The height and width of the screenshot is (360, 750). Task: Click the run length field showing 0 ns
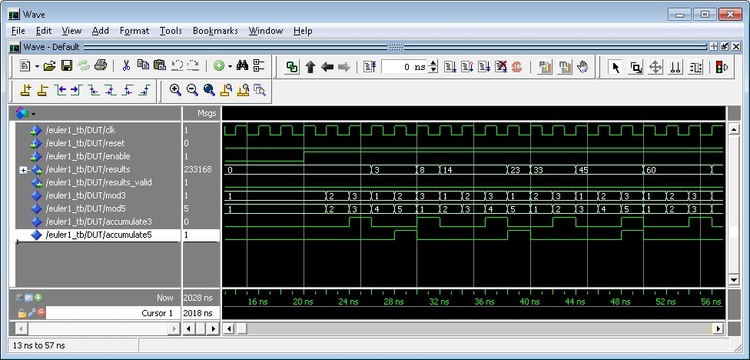[404, 67]
